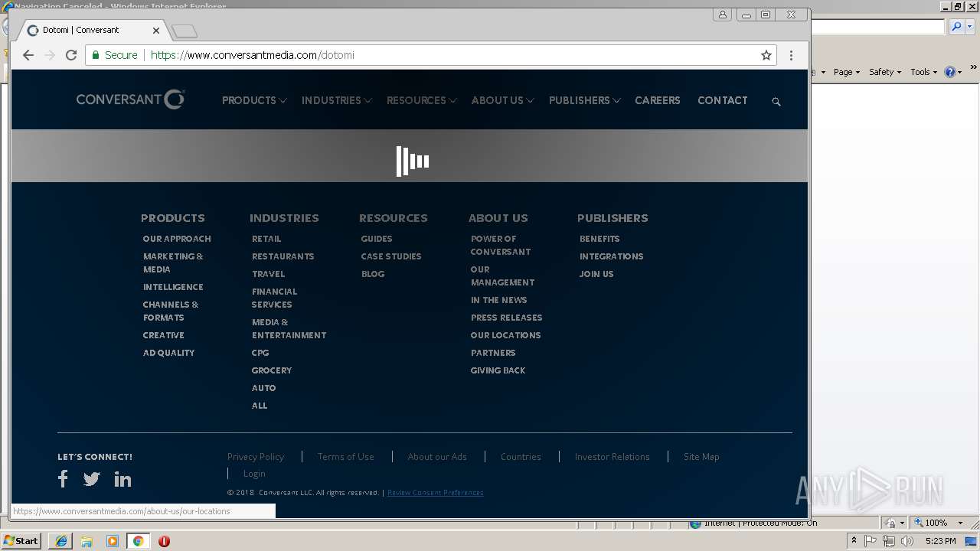
Task: Click the Windows Start button
Action: pos(21,540)
